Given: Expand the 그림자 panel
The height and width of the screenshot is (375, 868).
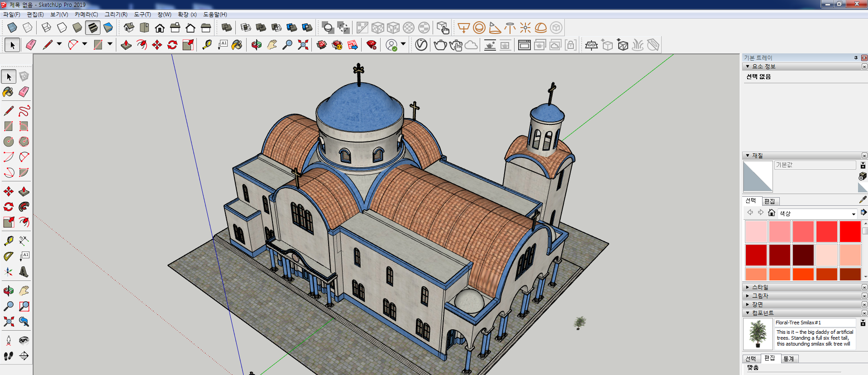Looking at the screenshot, I should [x=760, y=296].
